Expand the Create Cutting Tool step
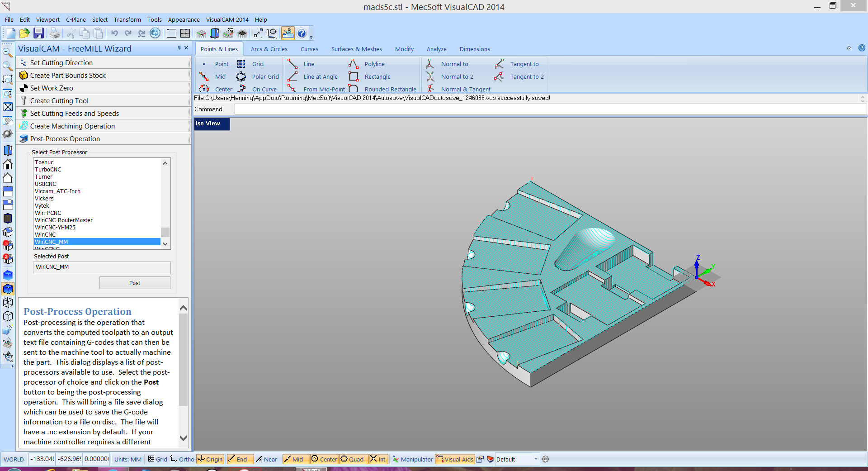Viewport: 868px width, 471px height. click(59, 101)
